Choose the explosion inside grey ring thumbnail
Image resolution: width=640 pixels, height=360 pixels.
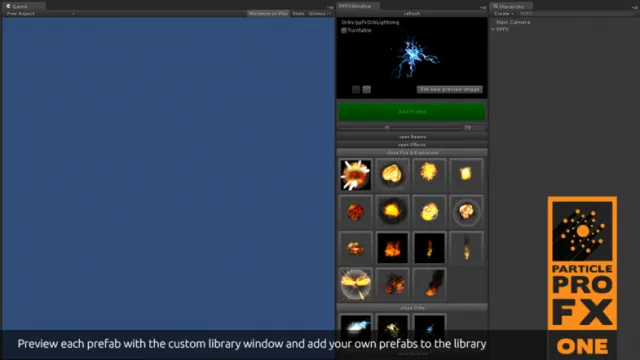466,212
